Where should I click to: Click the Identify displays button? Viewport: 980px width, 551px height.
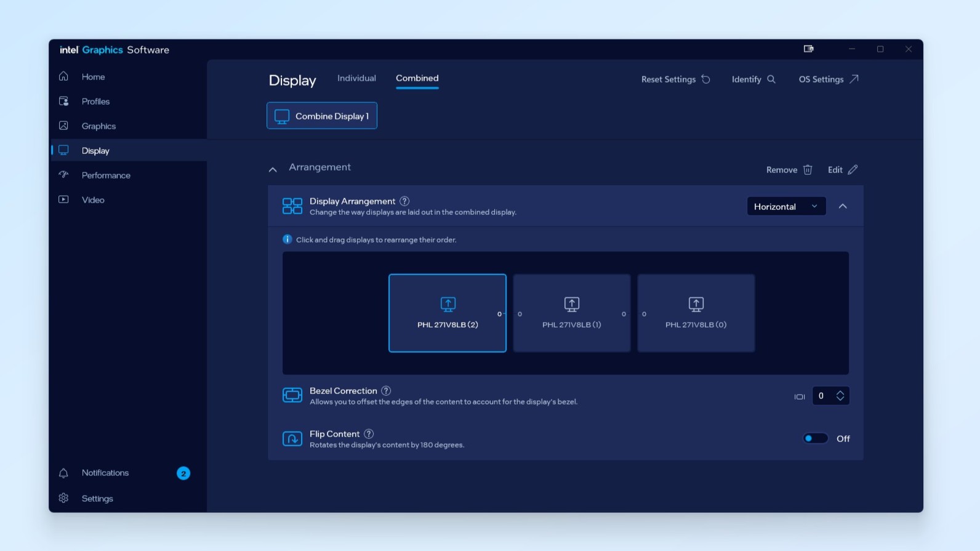(753, 79)
